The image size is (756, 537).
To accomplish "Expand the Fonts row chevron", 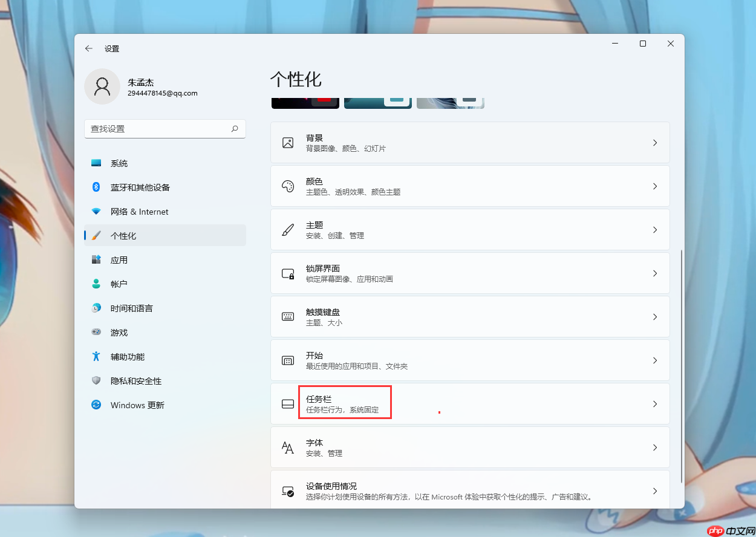I will click(x=655, y=447).
